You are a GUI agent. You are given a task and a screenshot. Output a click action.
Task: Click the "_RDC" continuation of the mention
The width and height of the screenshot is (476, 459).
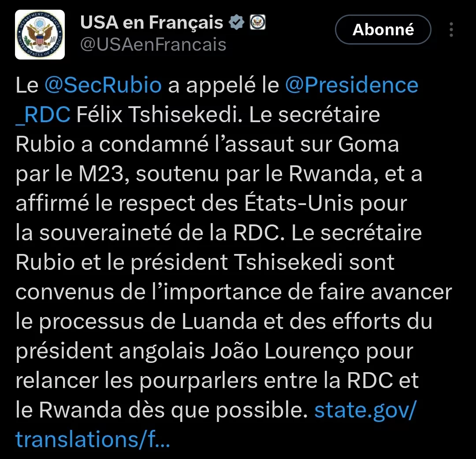point(43,115)
